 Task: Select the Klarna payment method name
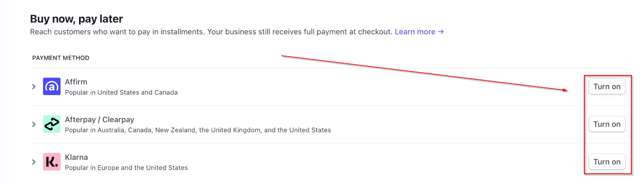(x=77, y=157)
